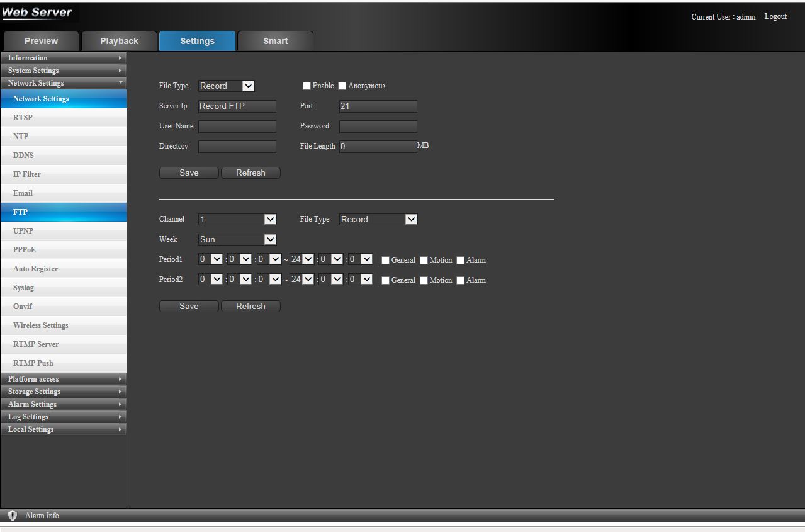Switch to the Playback tab

point(119,42)
